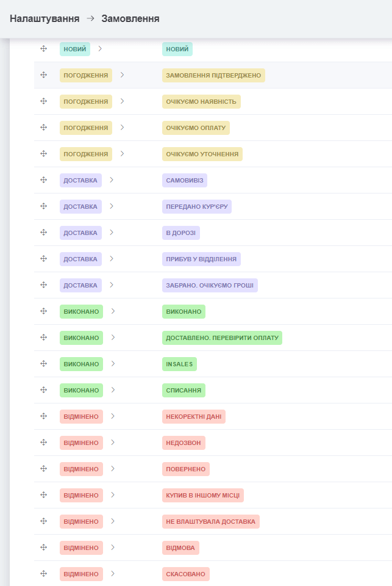Image resolution: width=392 pixels, height=586 pixels.
Task: Click chevron in Доставлено. Перевірити оплату row
Action: 113,338
